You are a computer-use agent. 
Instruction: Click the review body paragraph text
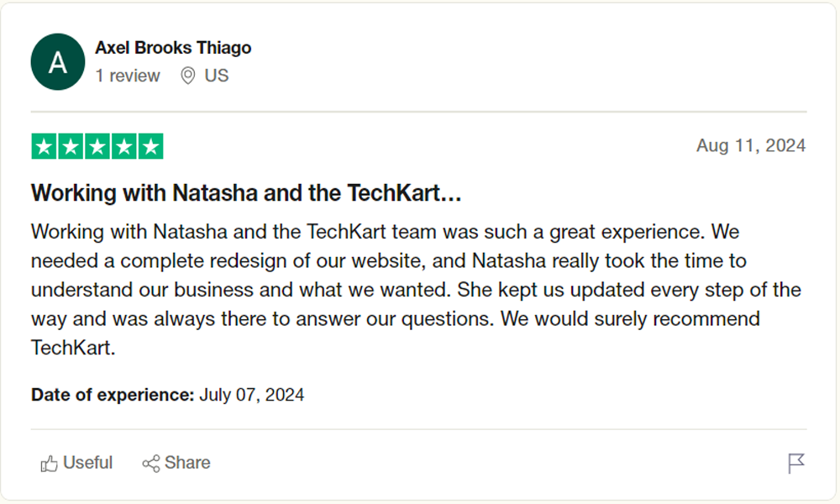point(416,290)
